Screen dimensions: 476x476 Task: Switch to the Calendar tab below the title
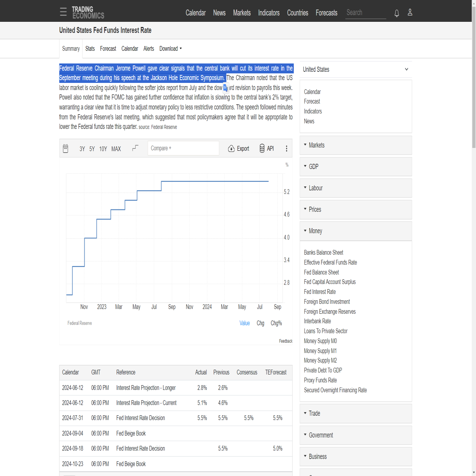[x=130, y=48]
